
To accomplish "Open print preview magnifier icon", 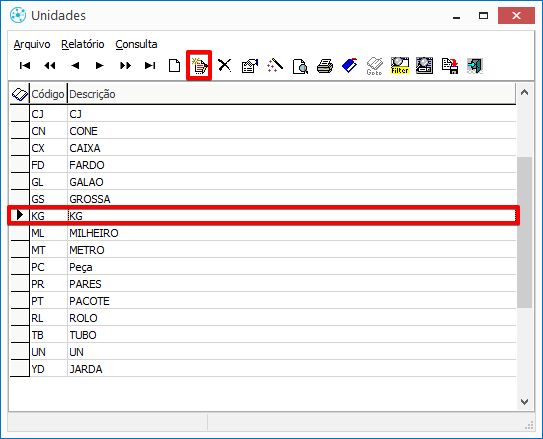I will (300, 66).
